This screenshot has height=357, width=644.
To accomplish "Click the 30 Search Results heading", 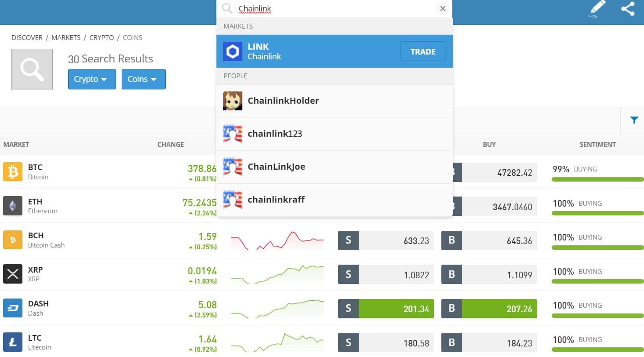I will tap(110, 59).
